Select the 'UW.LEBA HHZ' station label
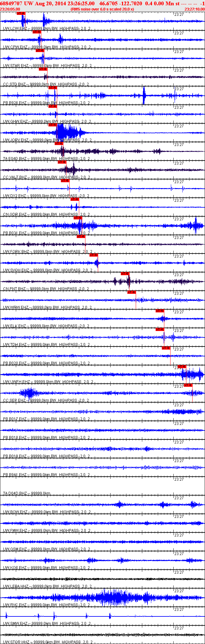 click(x=16, y=586)
